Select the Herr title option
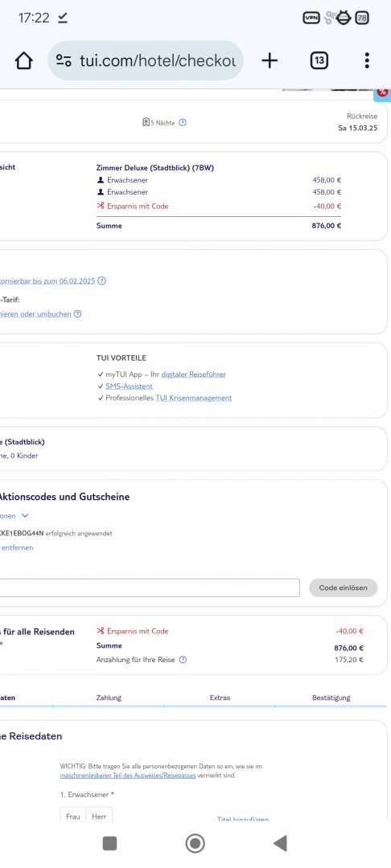Image resolution: width=391 pixels, height=868 pixels. 99,816
